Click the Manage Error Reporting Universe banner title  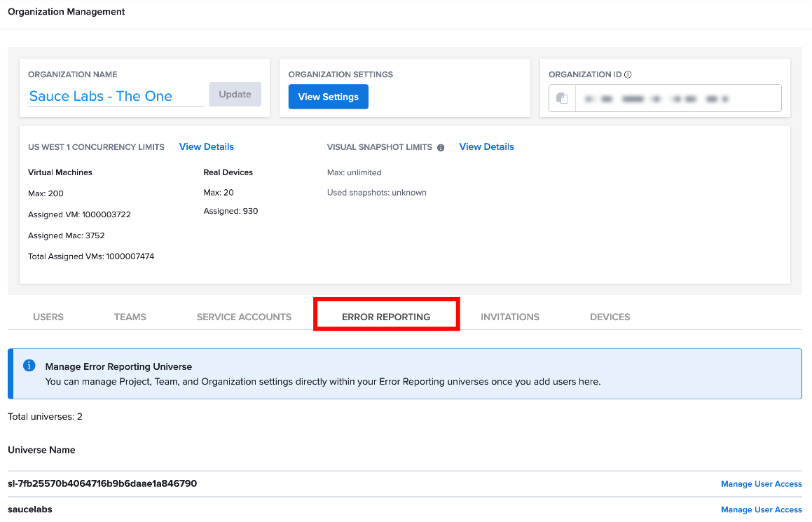coord(118,366)
